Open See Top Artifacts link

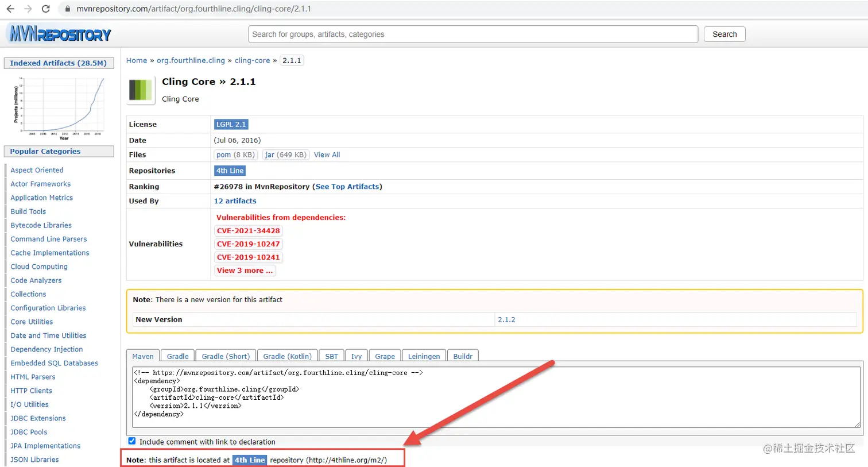(347, 187)
